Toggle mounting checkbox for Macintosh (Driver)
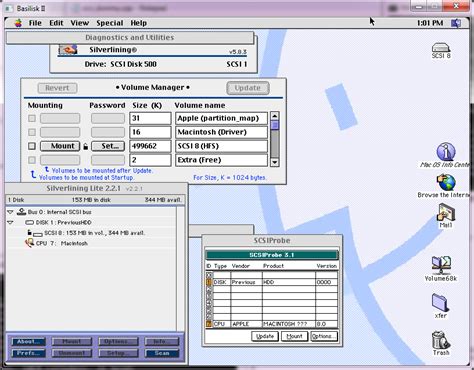The image size is (474, 370). tap(32, 132)
